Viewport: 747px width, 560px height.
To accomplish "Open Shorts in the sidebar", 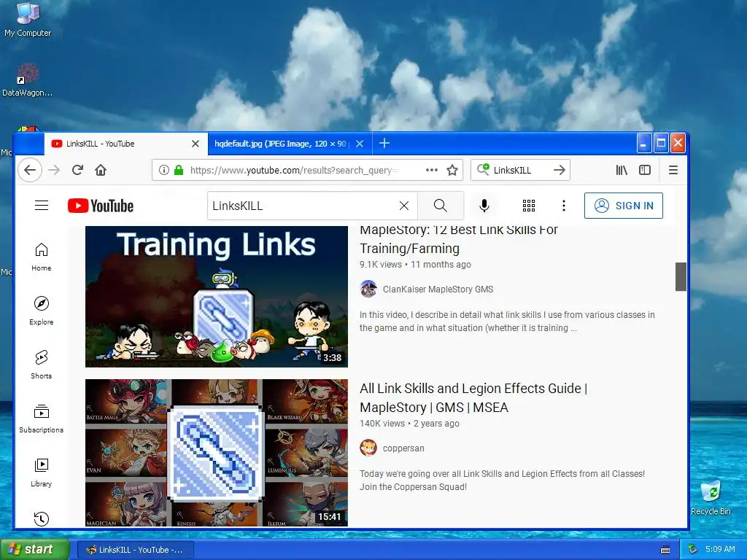I will point(42,365).
